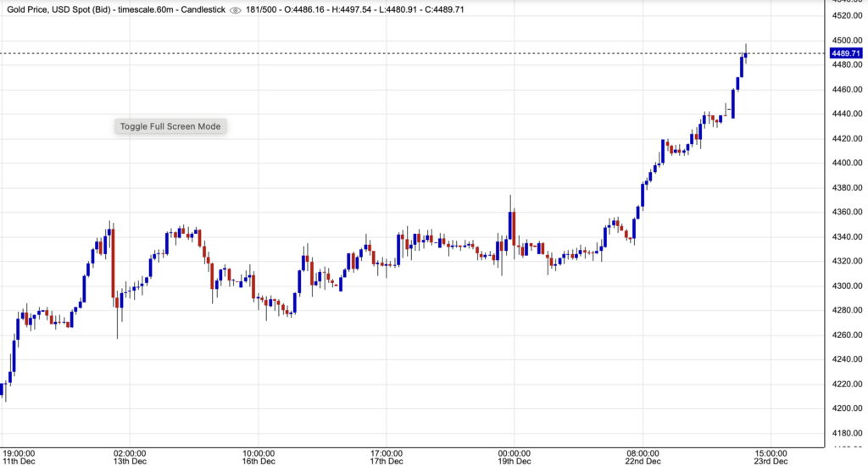This screenshot has width=868, height=466.
Task: Click the '10:00:00 16th Dec' time axis label
Action: [259, 458]
